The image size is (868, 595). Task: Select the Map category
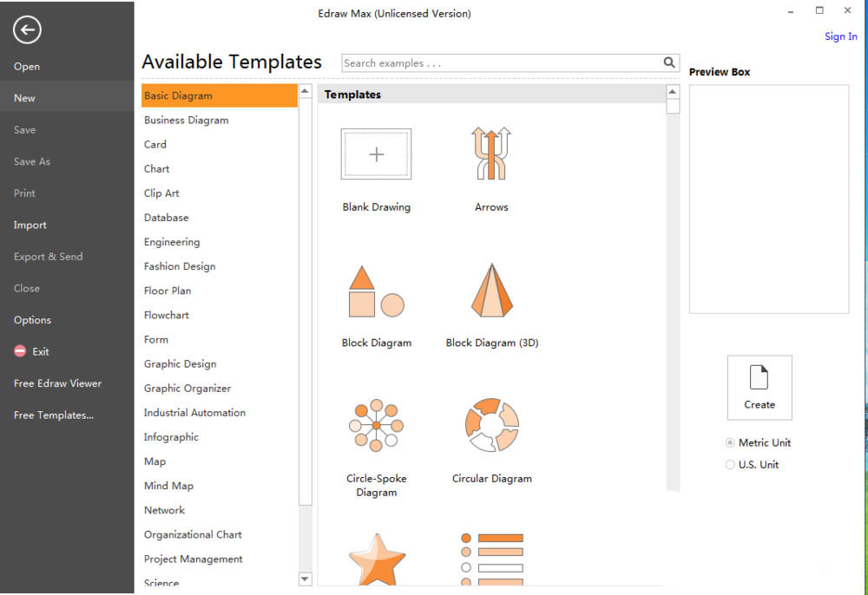[220, 461]
